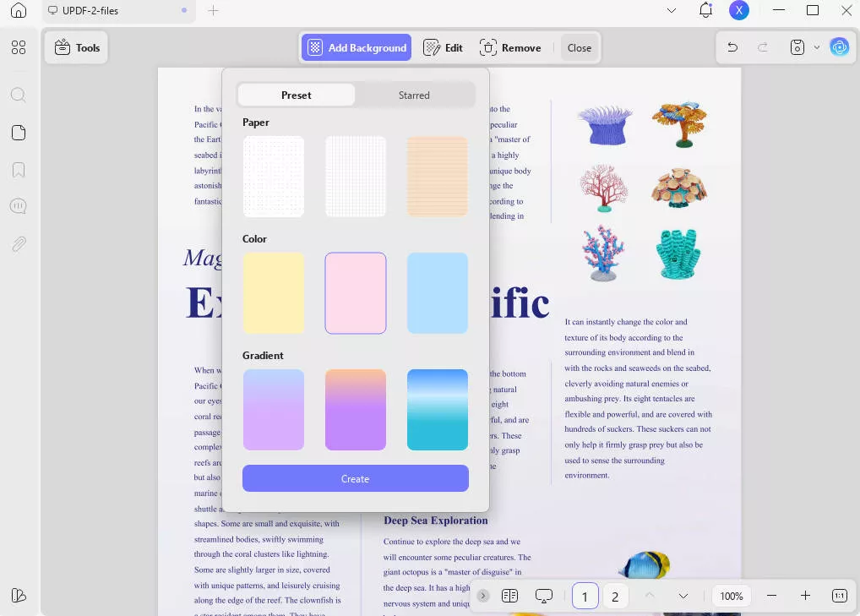Viewport: 860px width, 616px height.
Task: Choose the yellow color background swatch
Action: coord(273,293)
